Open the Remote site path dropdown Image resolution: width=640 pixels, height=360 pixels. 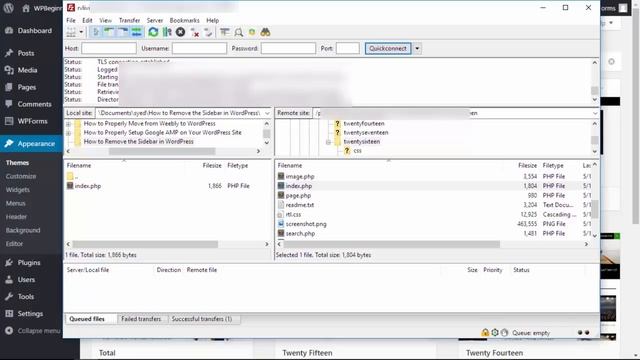(595, 113)
